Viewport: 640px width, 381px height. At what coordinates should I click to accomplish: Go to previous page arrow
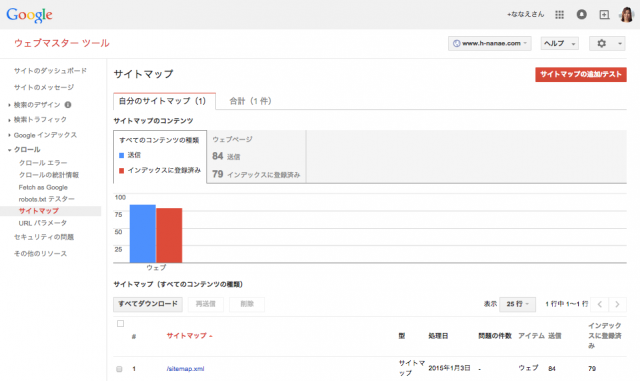pyautogui.click(x=600, y=304)
